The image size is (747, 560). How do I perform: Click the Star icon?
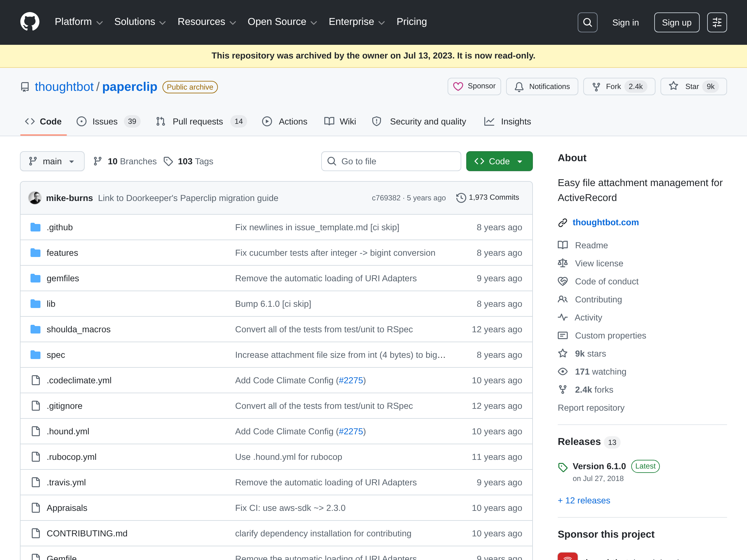pos(673,86)
